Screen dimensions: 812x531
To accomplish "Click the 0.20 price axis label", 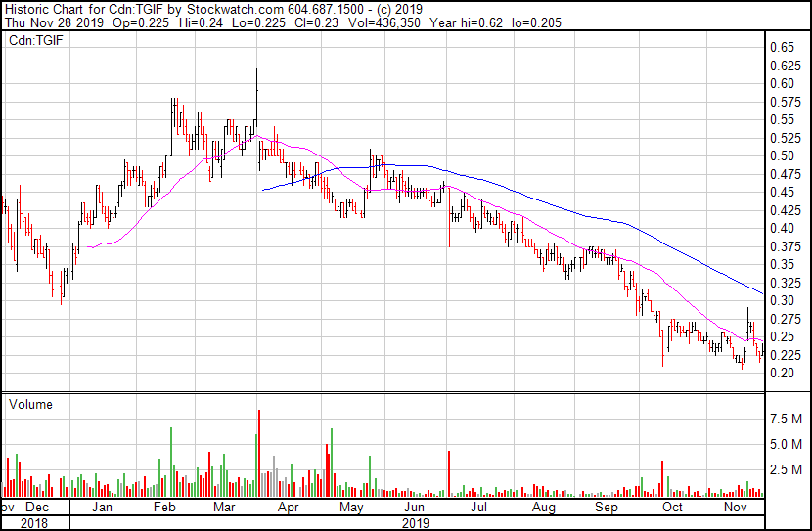I will (x=782, y=373).
